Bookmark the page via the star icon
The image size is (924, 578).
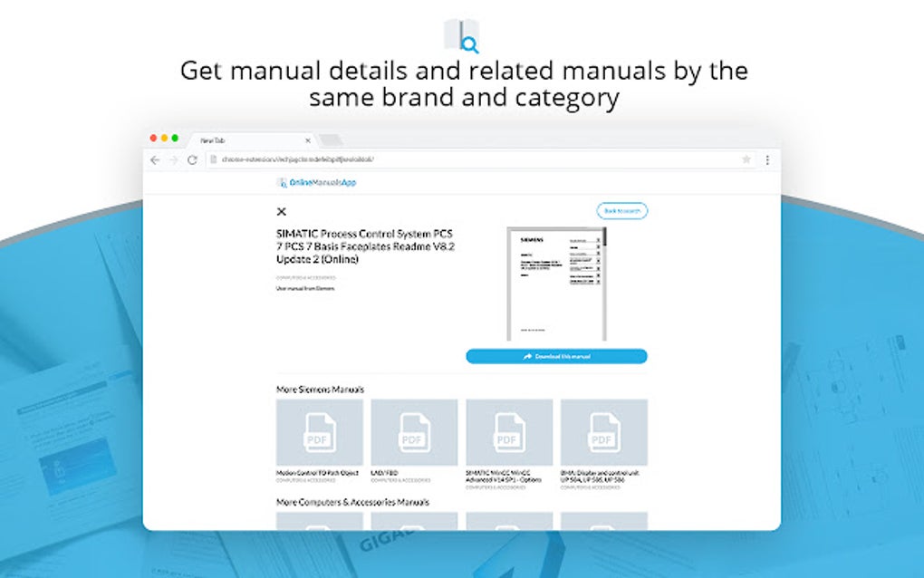[x=746, y=159]
